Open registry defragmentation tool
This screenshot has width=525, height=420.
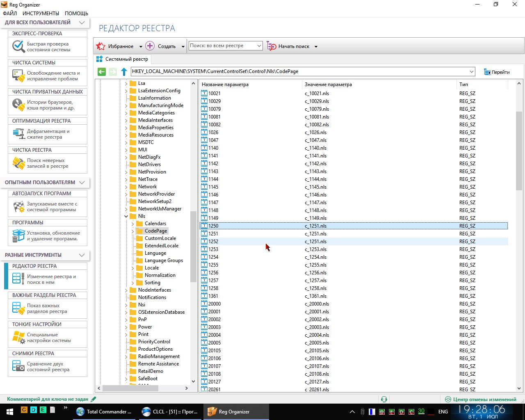coord(48,134)
